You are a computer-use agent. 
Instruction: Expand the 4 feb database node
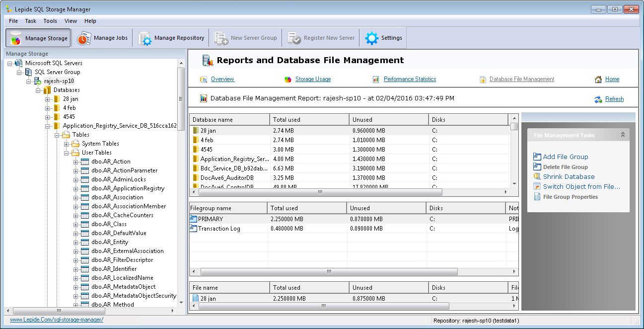pyautogui.click(x=48, y=108)
